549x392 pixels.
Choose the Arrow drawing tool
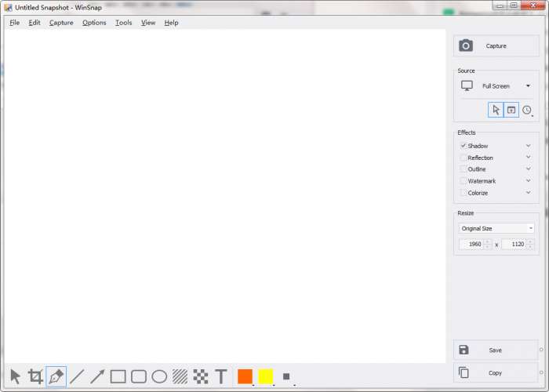pos(97,376)
